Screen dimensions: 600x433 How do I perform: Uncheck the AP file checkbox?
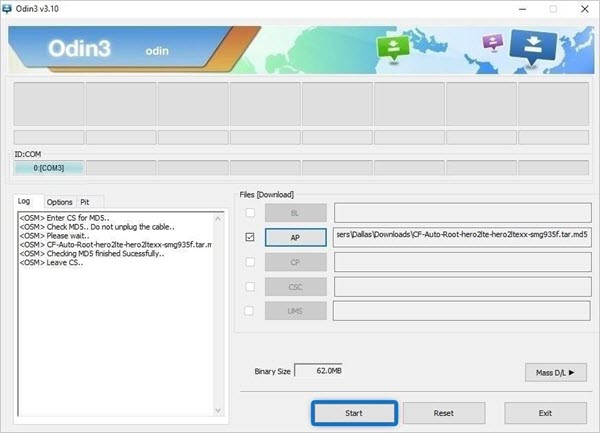(x=249, y=237)
